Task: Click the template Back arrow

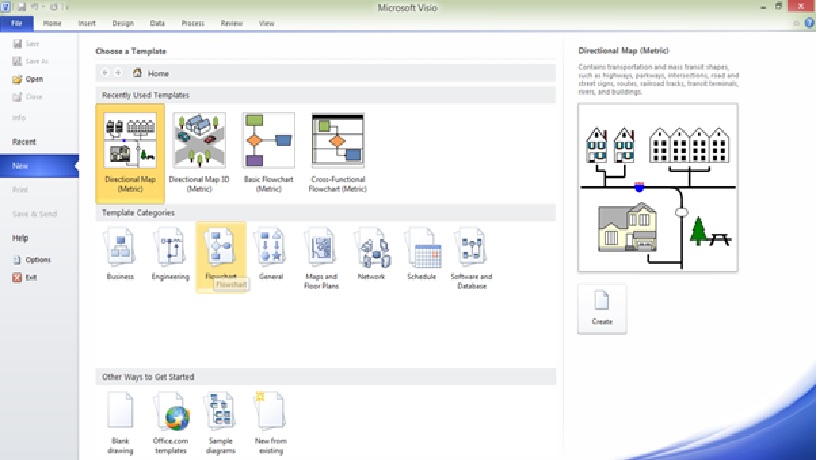Action: point(105,73)
